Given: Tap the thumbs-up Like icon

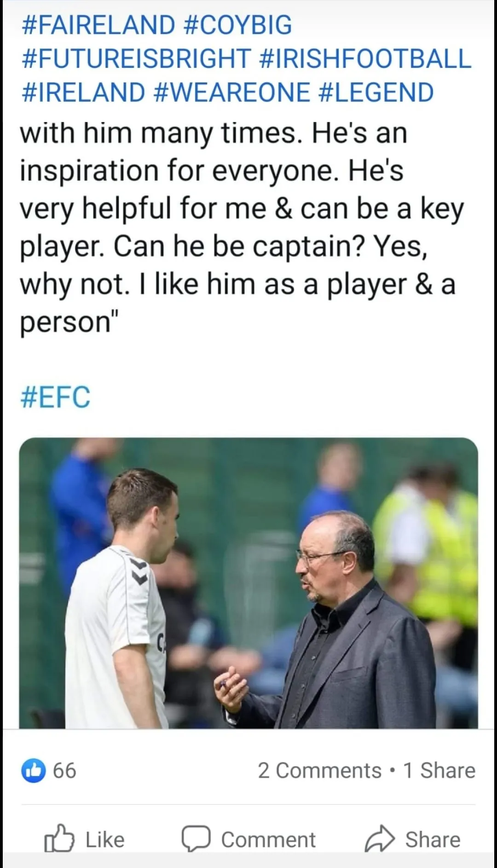Looking at the screenshot, I should tap(59, 839).
